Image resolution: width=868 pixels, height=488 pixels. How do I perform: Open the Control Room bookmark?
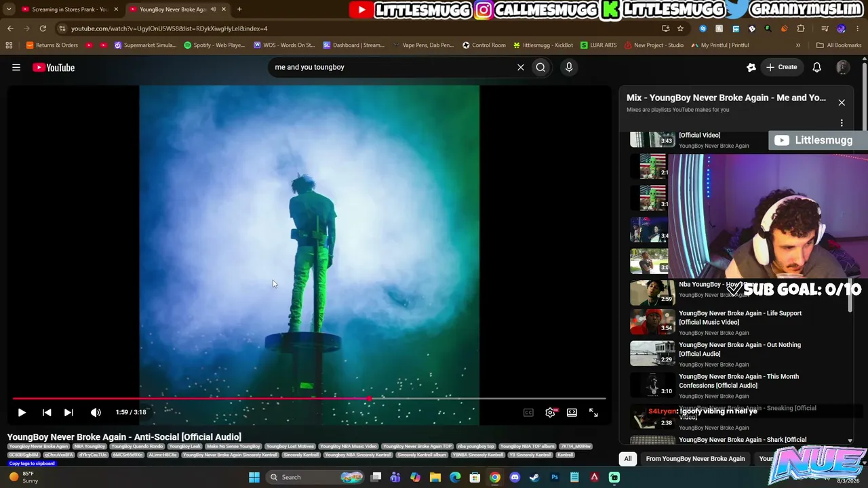coord(484,45)
